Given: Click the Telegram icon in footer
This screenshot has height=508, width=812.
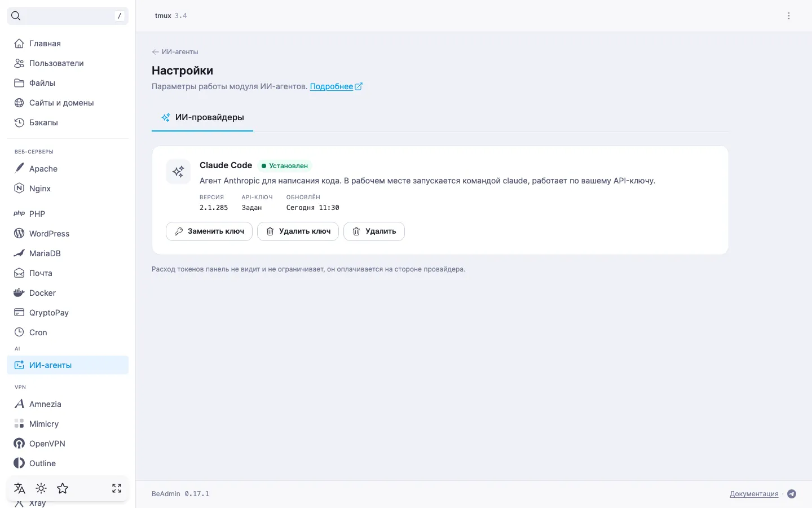Looking at the screenshot, I should point(792,494).
